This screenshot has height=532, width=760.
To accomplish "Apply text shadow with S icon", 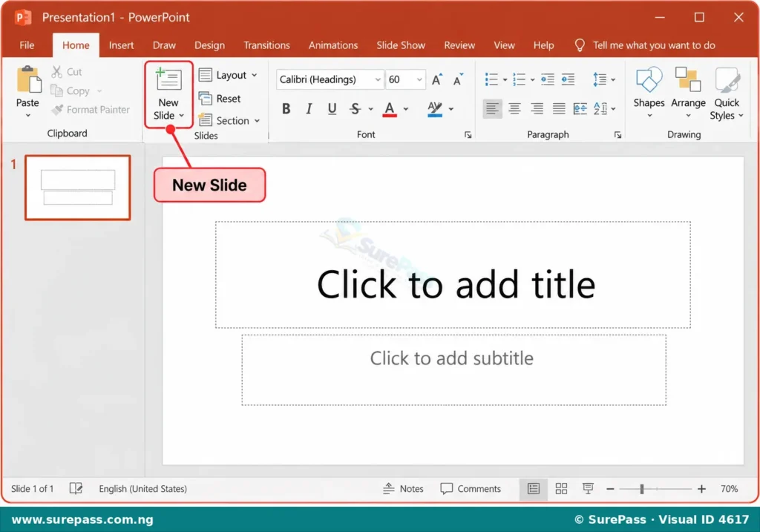I will click(355, 108).
